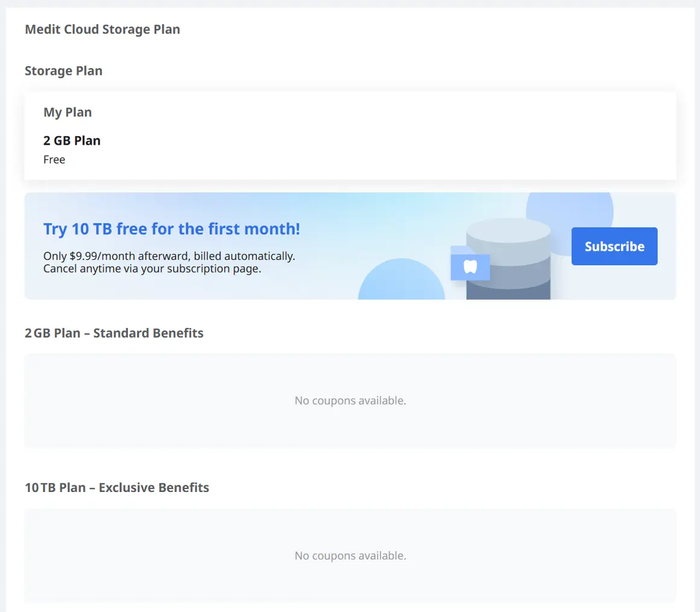The height and width of the screenshot is (612, 700).
Task: Click 'Try 10 TB free for the first month!' headline
Action: pos(171,229)
